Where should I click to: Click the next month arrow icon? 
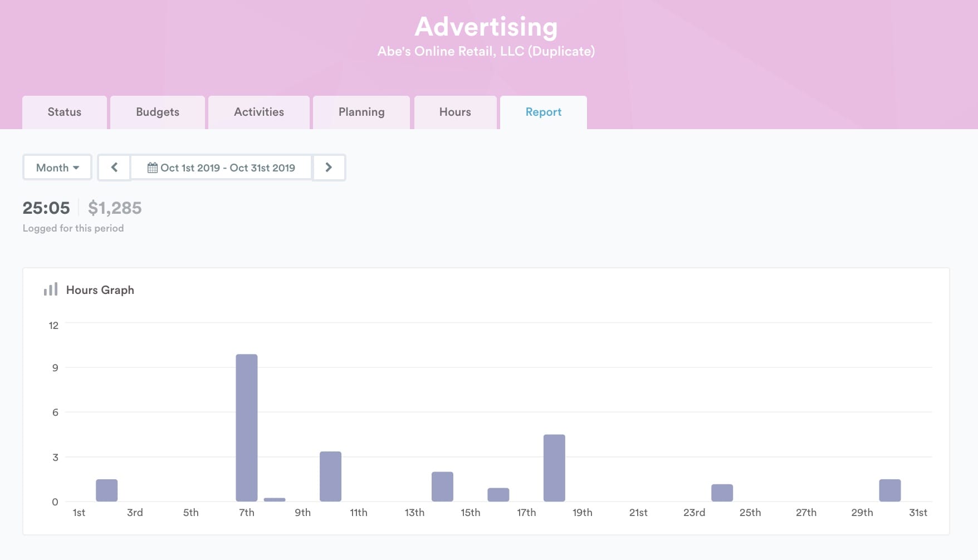(x=329, y=168)
